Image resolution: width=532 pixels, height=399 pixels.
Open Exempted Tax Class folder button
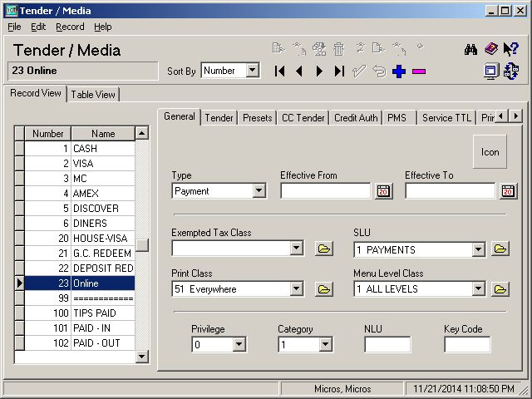click(x=324, y=249)
